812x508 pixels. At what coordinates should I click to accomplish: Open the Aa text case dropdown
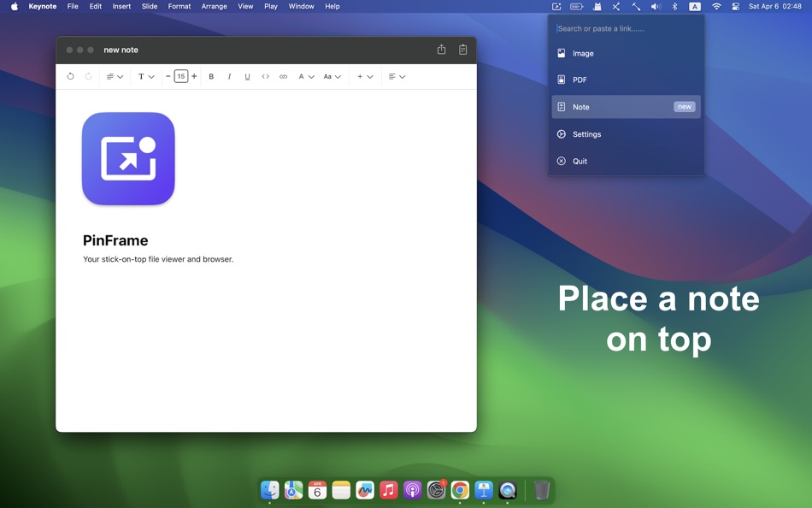click(x=332, y=76)
